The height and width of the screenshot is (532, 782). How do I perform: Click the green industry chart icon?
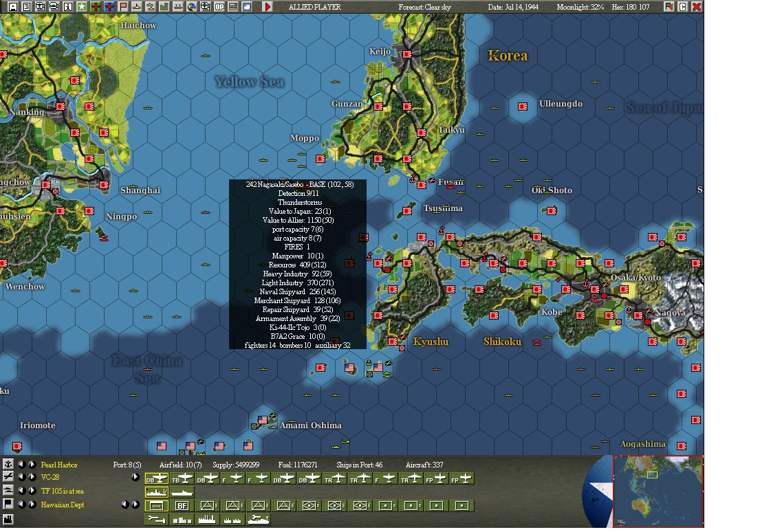pyautogui.click(x=164, y=6)
